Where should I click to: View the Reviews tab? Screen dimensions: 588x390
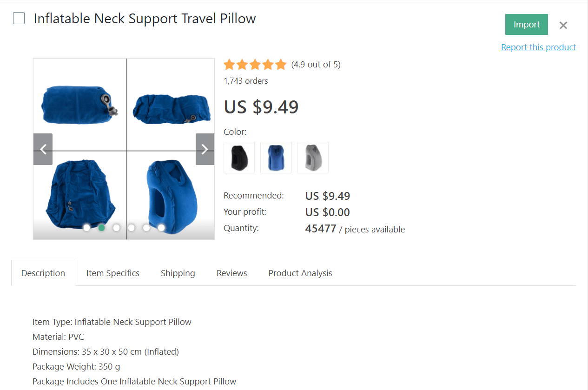tap(231, 273)
